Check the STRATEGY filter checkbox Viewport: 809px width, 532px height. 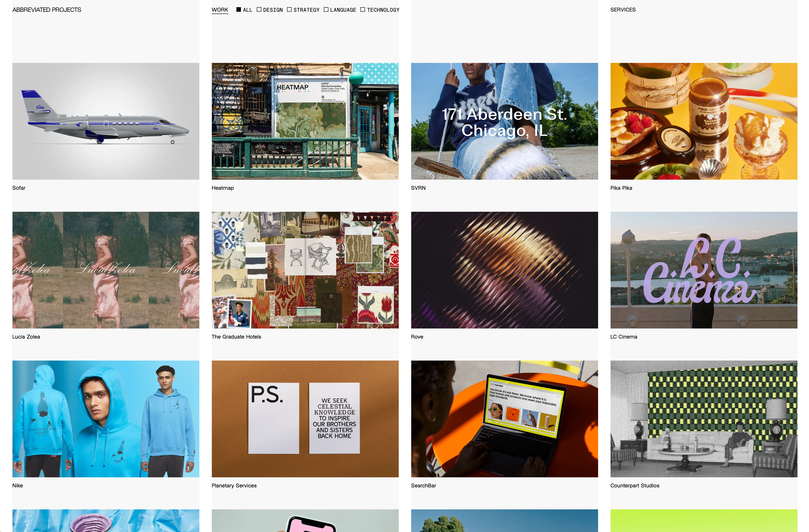pyautogui.click(x=289, y=9)
